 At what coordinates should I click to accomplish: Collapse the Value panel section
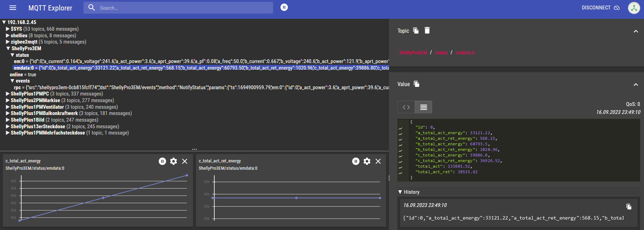636,85
